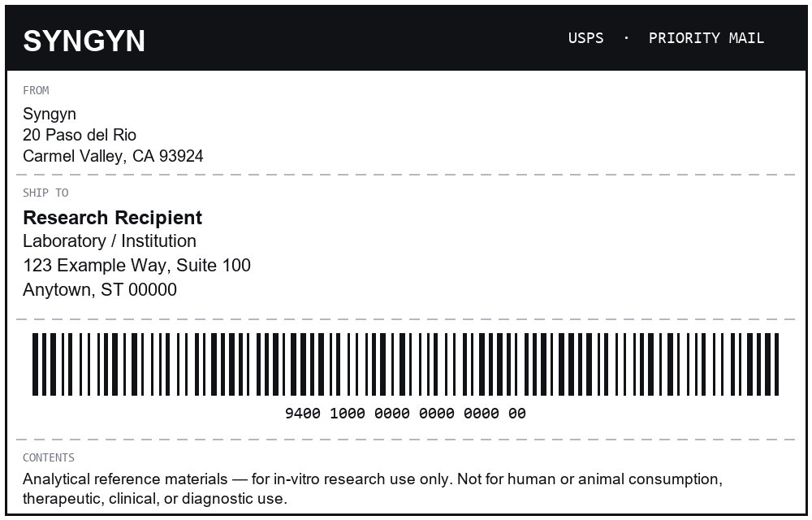Click the USPS carrier text
Screen dimensions: 812x520
pyautogui.click(x=585, y=38)
